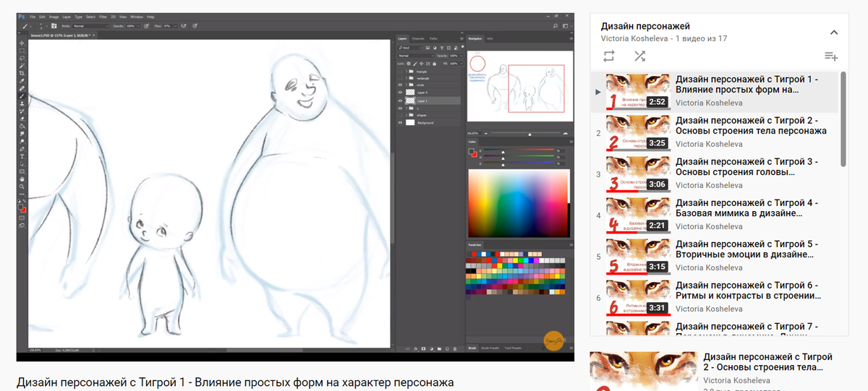Show the triangle group visibility box
The width and height of the screenshot is (868, 391).
click(x=400, y=72)
